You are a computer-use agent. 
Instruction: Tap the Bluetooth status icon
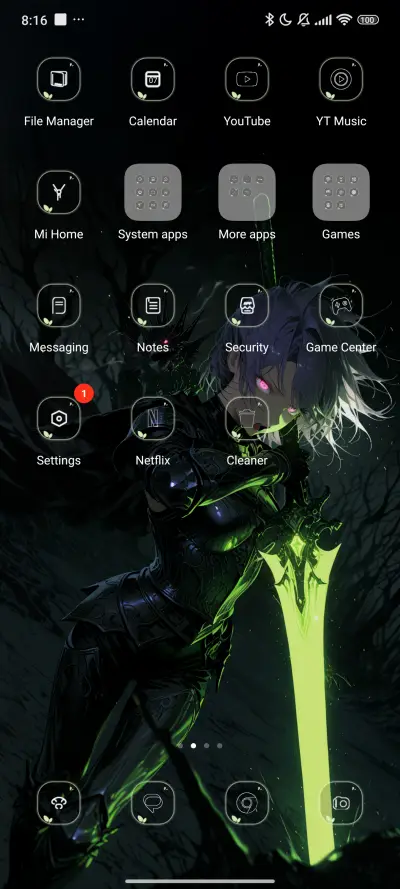270,20
